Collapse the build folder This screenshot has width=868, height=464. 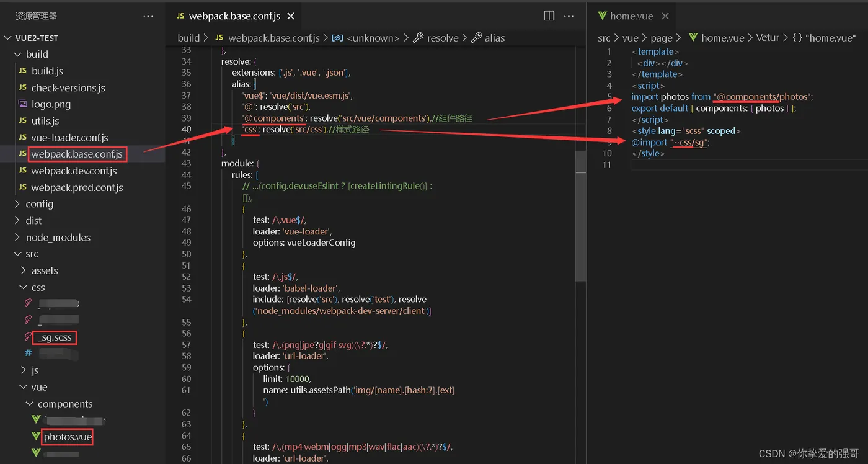(x=37, y=54)
